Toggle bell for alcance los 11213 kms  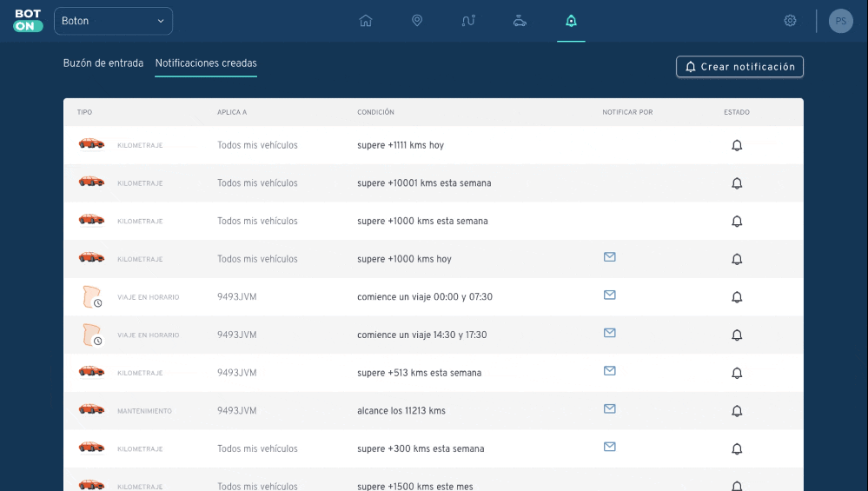(737, 411)
